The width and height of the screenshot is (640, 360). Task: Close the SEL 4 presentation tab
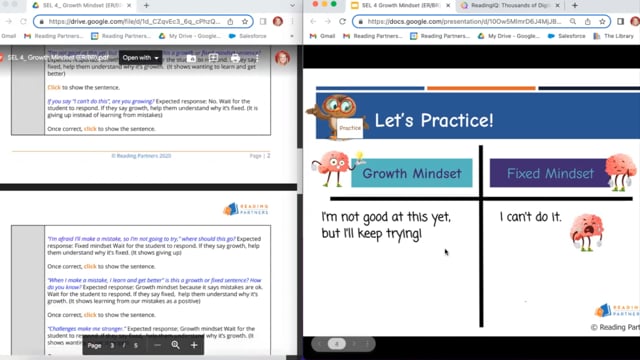[x=448, y=6]
